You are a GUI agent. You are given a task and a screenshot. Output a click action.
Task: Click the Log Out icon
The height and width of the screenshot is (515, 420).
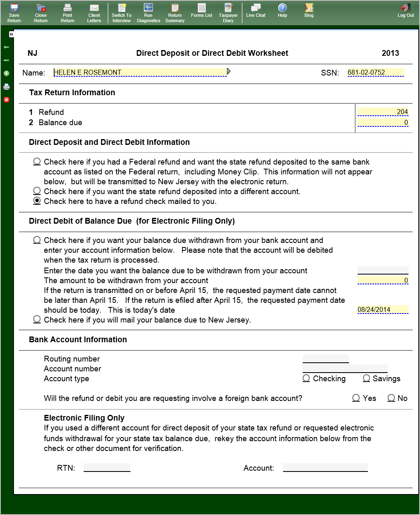(x=405, y=10)
